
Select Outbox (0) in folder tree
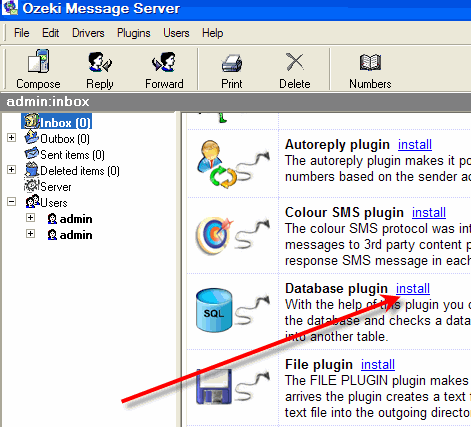pyautogui.click(x=65, y=139)
